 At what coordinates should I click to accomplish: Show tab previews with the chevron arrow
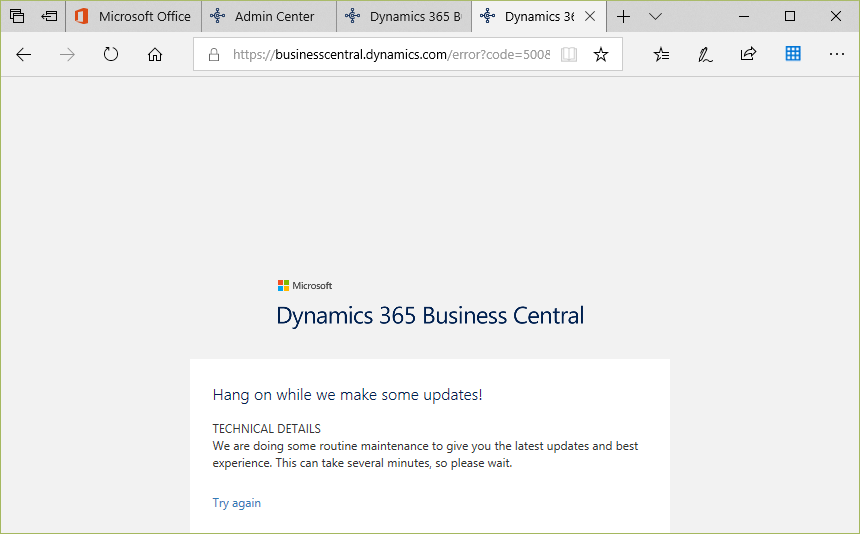pyautogui.click(x=655, y=16)
